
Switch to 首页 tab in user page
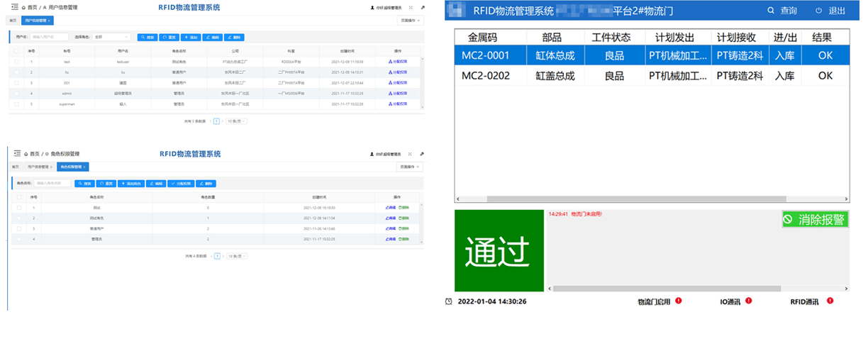tap(13, 21)
